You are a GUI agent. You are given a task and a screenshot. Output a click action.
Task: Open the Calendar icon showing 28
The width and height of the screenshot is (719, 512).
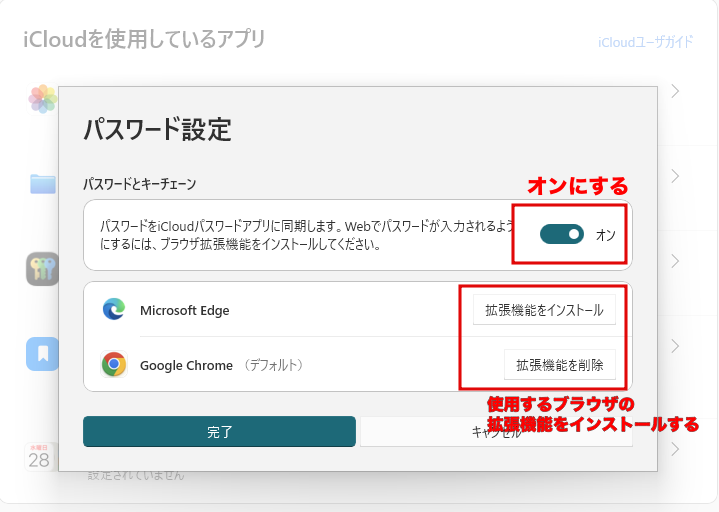(x=40, y=456)
